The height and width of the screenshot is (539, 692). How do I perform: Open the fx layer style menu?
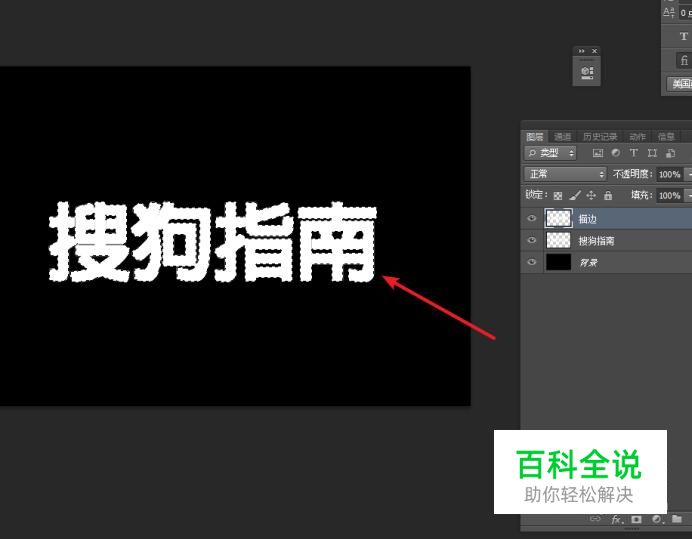coord(617,520)
